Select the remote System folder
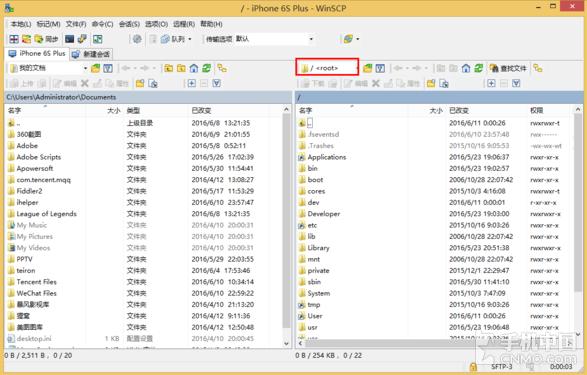587x375 pixels. click(319, 293)
